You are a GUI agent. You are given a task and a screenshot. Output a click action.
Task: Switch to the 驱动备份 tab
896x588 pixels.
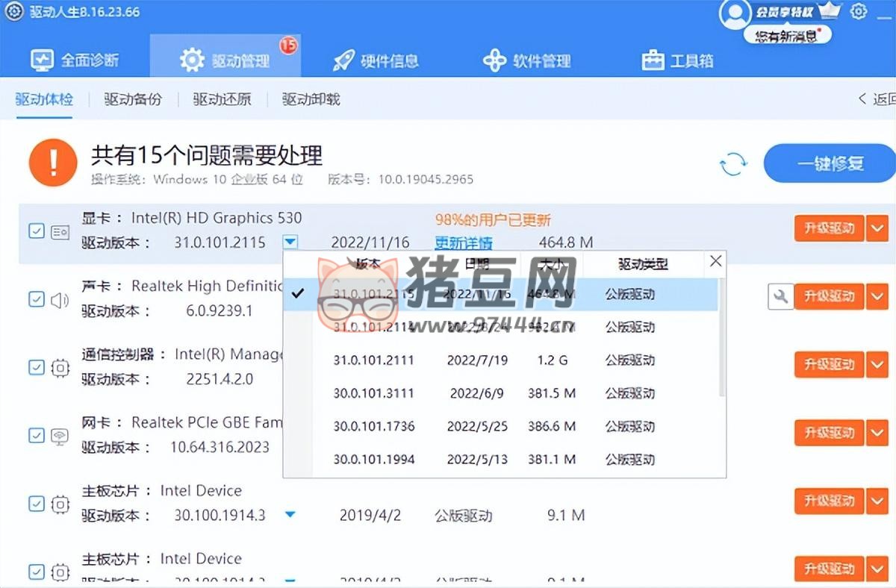coord(132,99)
